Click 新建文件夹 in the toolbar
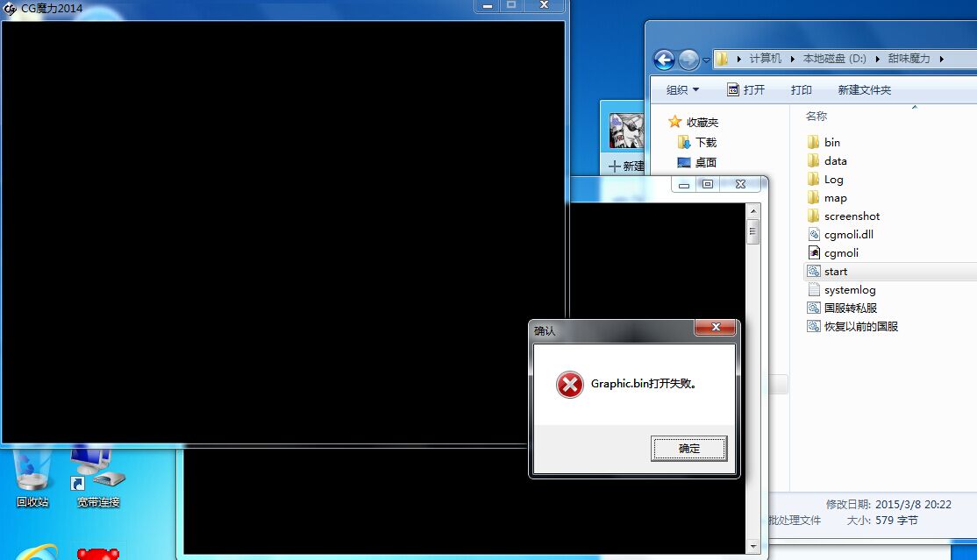Screen dimensions: 977x560 pos(864,90)
